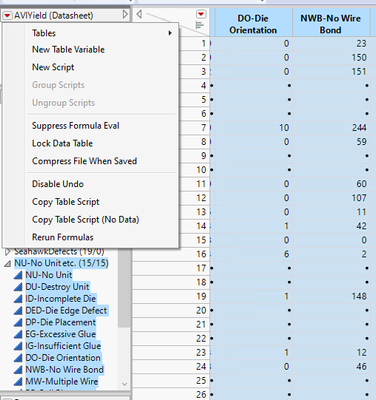Expand the SeahawkDefects column group
This screenshot has width=376, height=400.
coord(7,252)
